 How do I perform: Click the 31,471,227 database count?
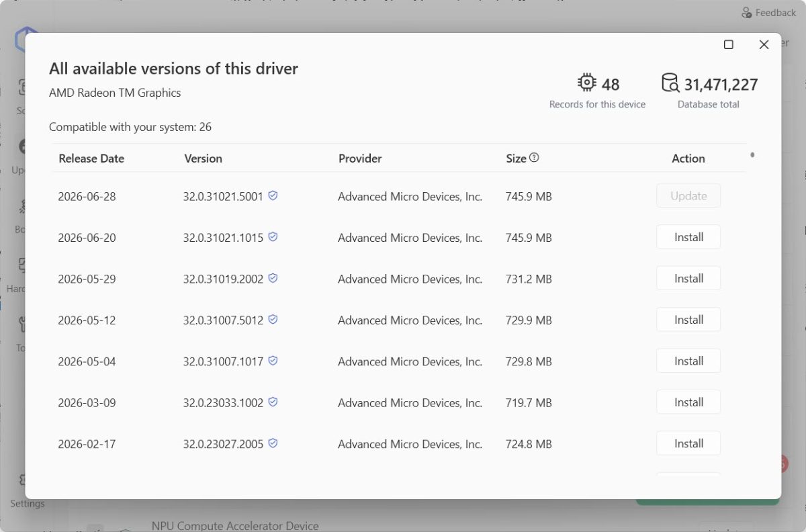point(721,84)
